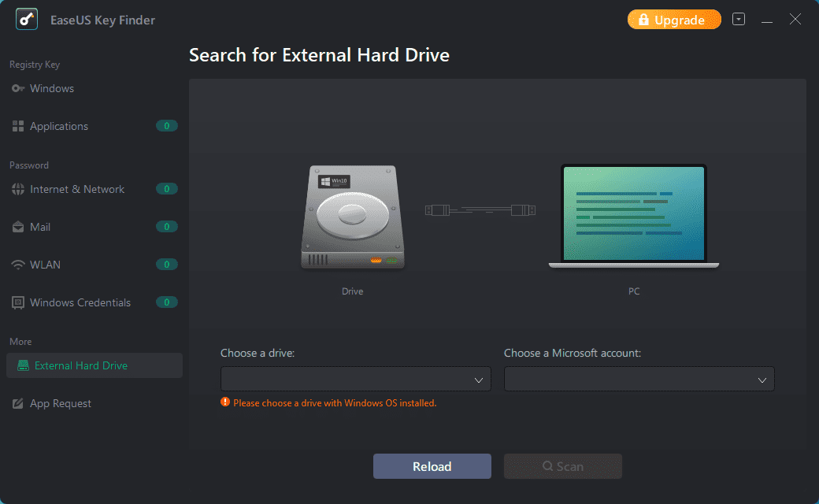
Task: Click the Mail count badge
Action: click(x=167, y=227)
